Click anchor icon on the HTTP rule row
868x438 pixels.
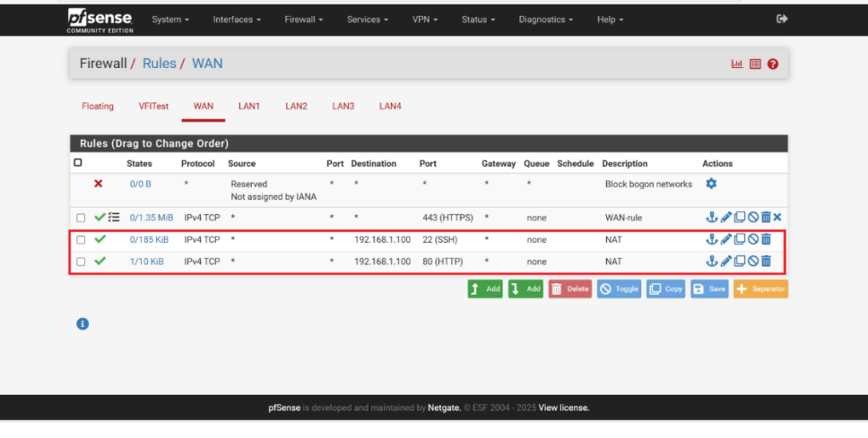coord(713,262)
